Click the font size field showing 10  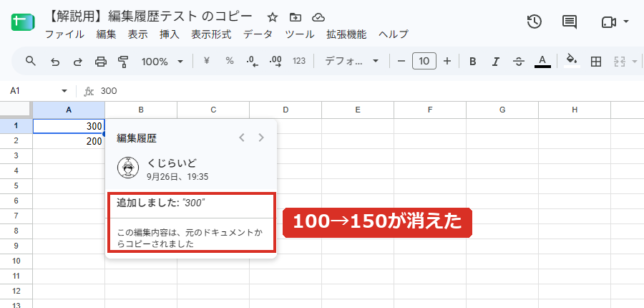424,62
